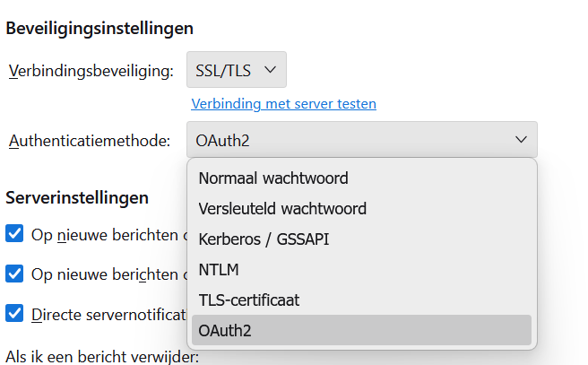Select the NTLM authentication method
The height and width of the screenshot is (365, 588).
point(219,269)
